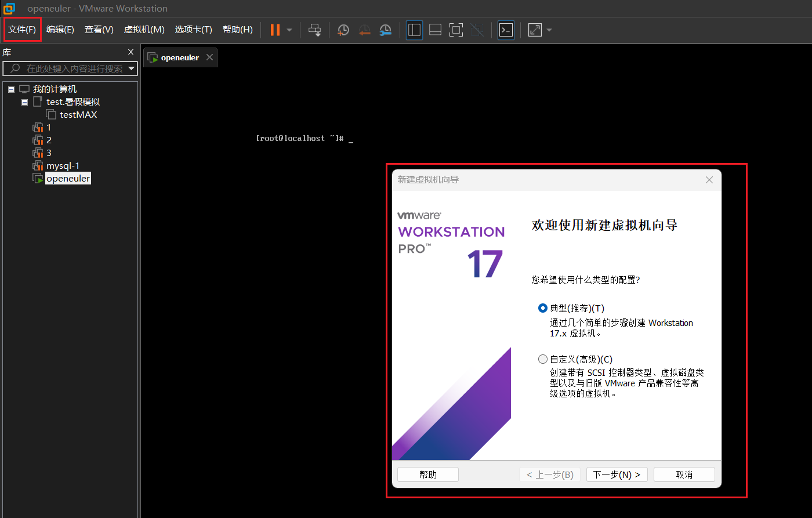Image resolution: width=812 pixels, height=518 pixels.
Task: Click the revert-to-snapshot icon
Action: [x=364, y=30]
